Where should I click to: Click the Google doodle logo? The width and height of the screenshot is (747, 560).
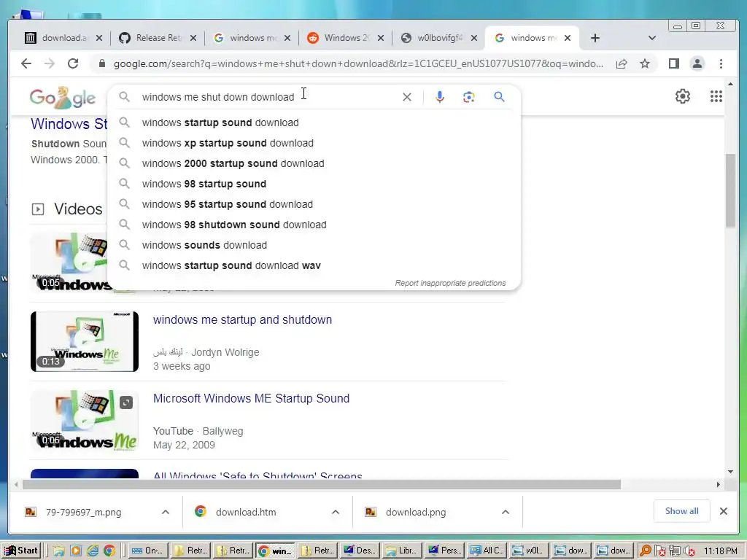(63, 97)
